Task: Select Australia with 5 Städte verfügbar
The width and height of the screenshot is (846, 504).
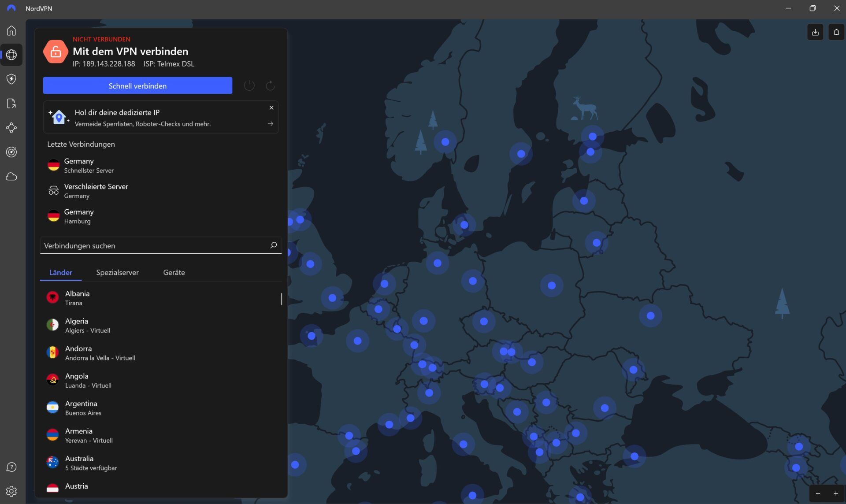Action: tap(161, 463)
